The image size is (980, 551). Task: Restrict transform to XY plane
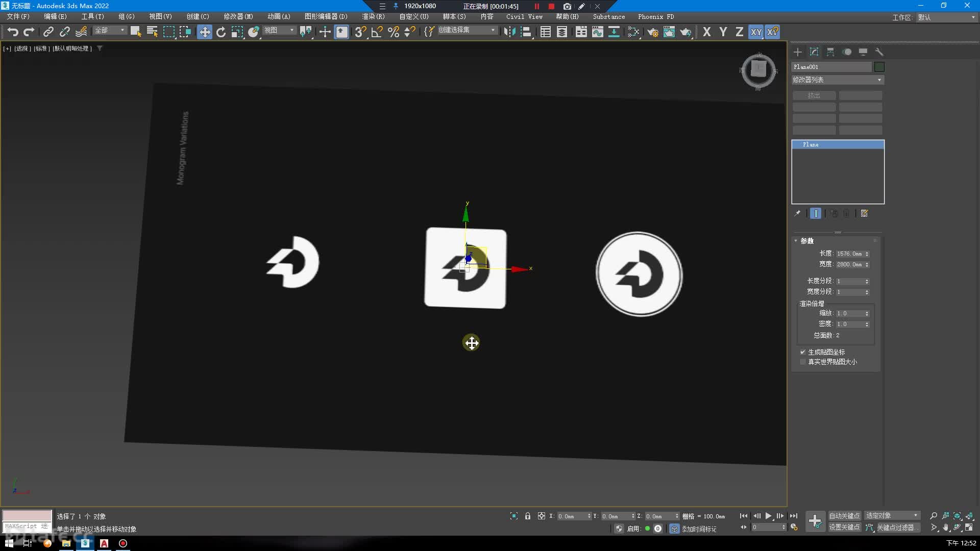point(756,32)
